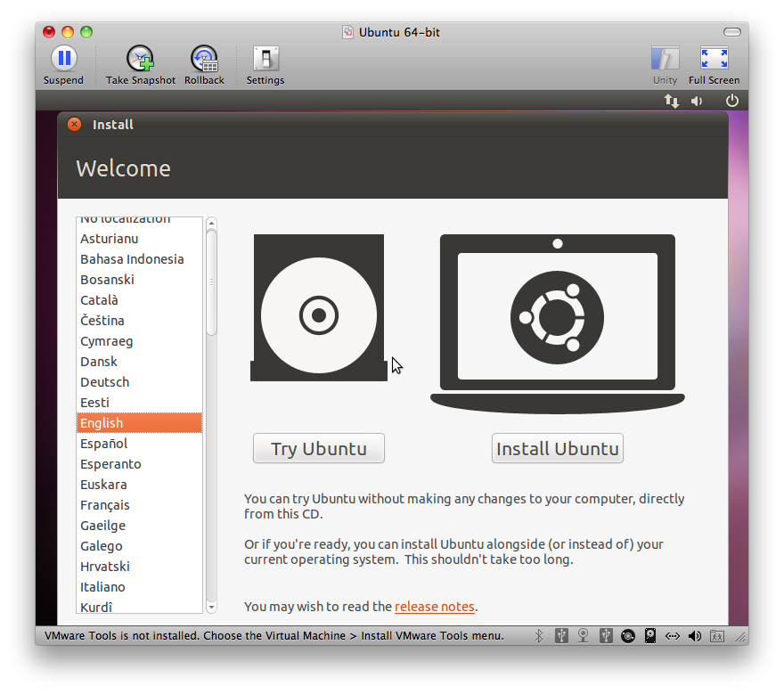Select the highlighted English language

139,423
